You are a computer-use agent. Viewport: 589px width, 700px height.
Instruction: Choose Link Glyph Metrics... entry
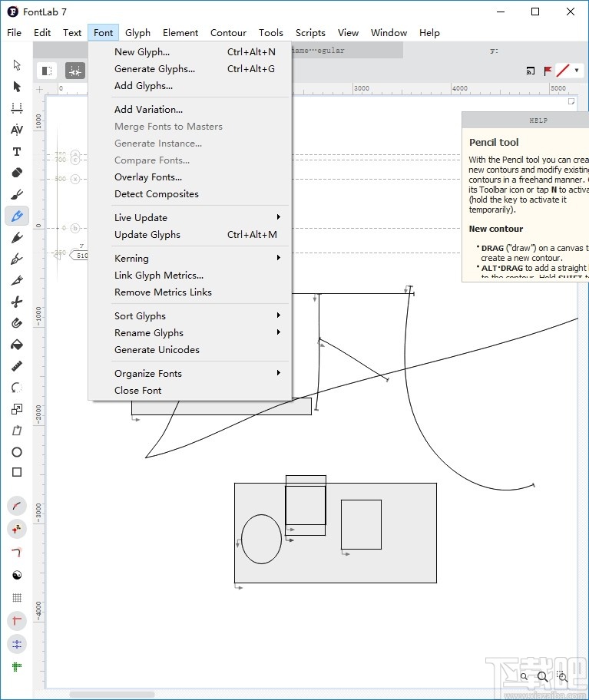(x=190, y=275)
